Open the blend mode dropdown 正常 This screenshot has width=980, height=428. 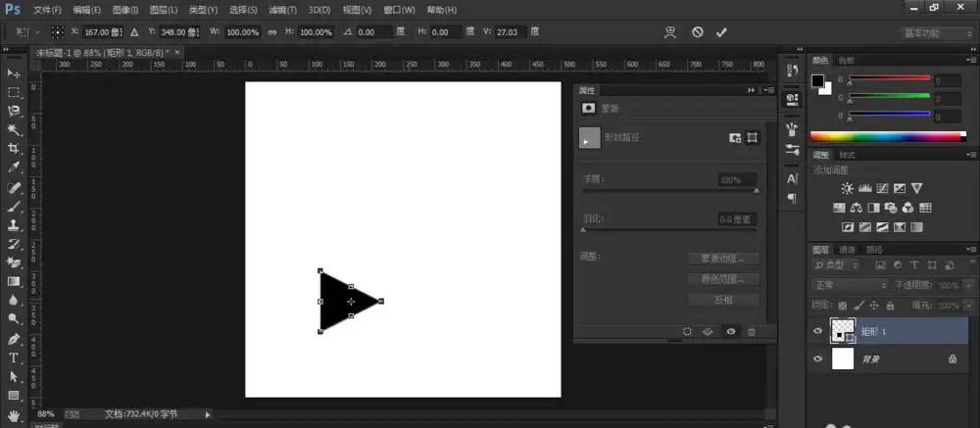(x=850, y=285)
